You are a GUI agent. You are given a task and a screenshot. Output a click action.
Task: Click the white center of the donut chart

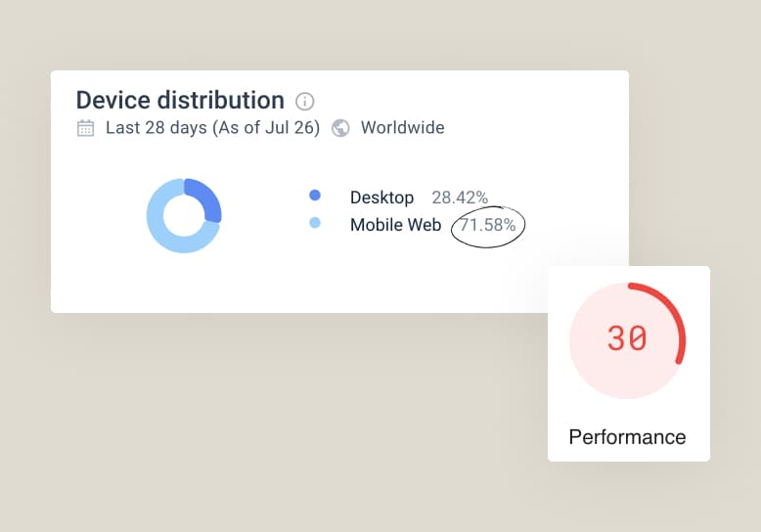click(x=184, y=216)
